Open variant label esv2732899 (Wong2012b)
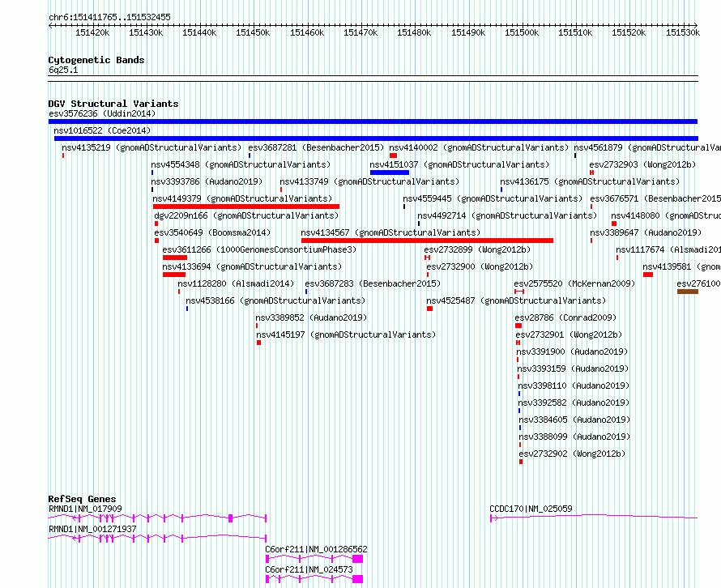The height and width of the screenshot is (588, 721). click(x=477, y=249)
